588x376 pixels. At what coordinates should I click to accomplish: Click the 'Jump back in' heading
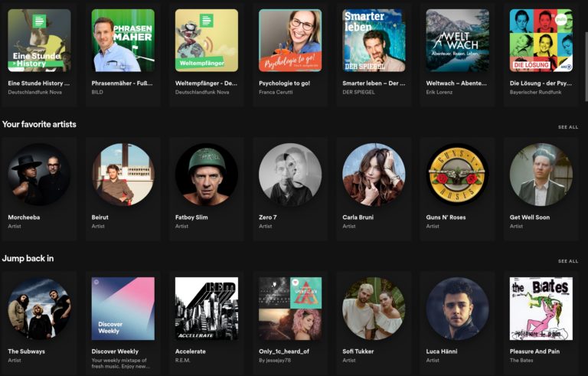point(28,258)
